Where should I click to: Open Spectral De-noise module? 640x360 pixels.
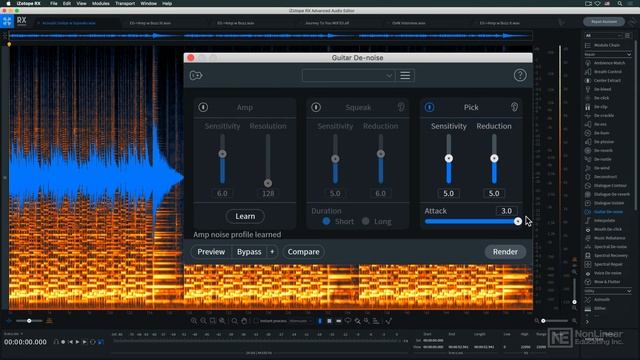606,247
